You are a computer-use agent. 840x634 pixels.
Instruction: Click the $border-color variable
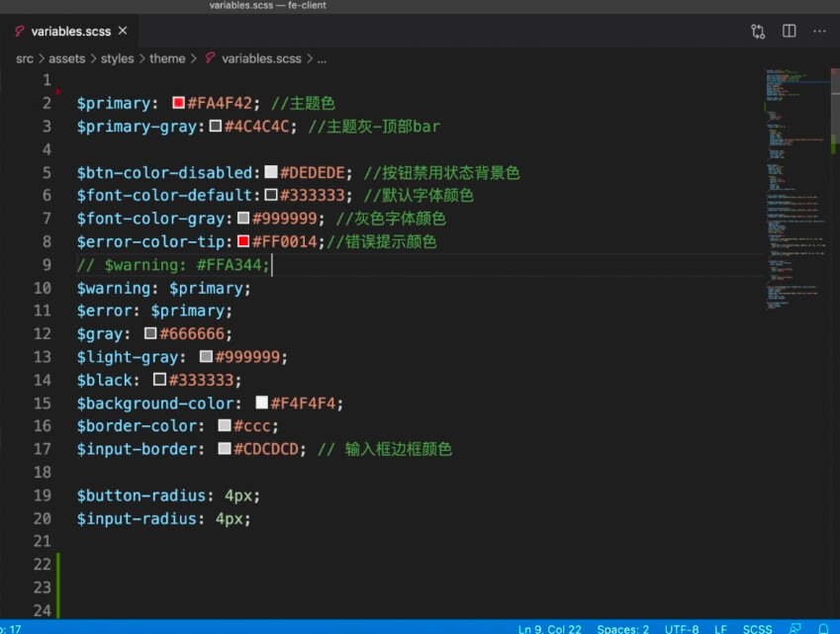[137, 426]
